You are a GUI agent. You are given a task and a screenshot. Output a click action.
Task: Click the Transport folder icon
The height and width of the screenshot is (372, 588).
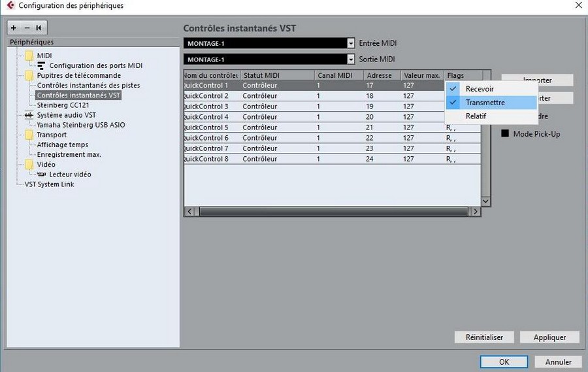pos(29,135)
